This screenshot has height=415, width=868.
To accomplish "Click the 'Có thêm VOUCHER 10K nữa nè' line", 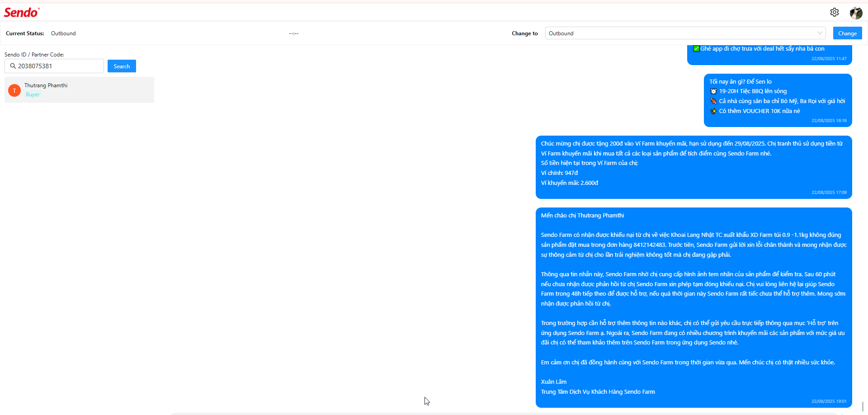I will coord(759,111).
